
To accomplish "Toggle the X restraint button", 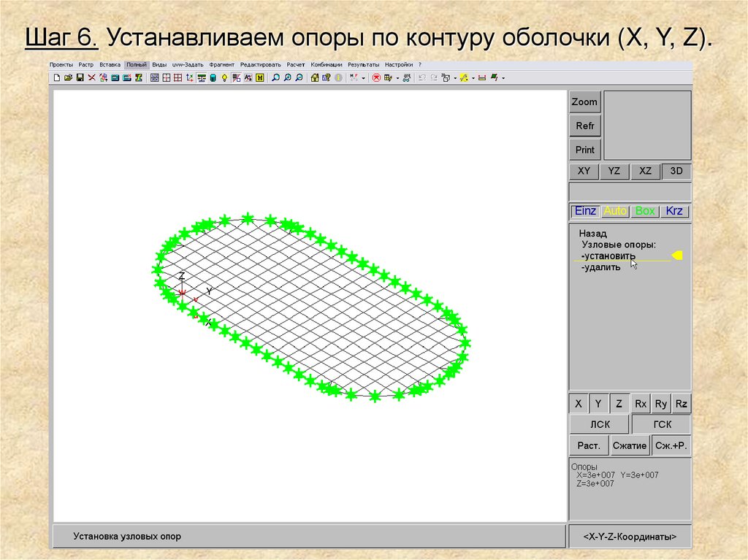I will tap(579, 404).
